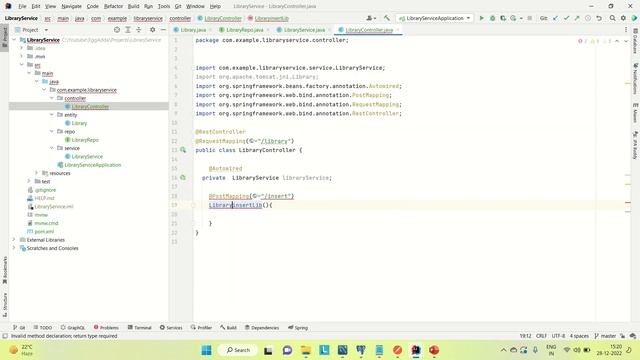Hide the Project tool window
640x360 pixels.
(163, 30)
